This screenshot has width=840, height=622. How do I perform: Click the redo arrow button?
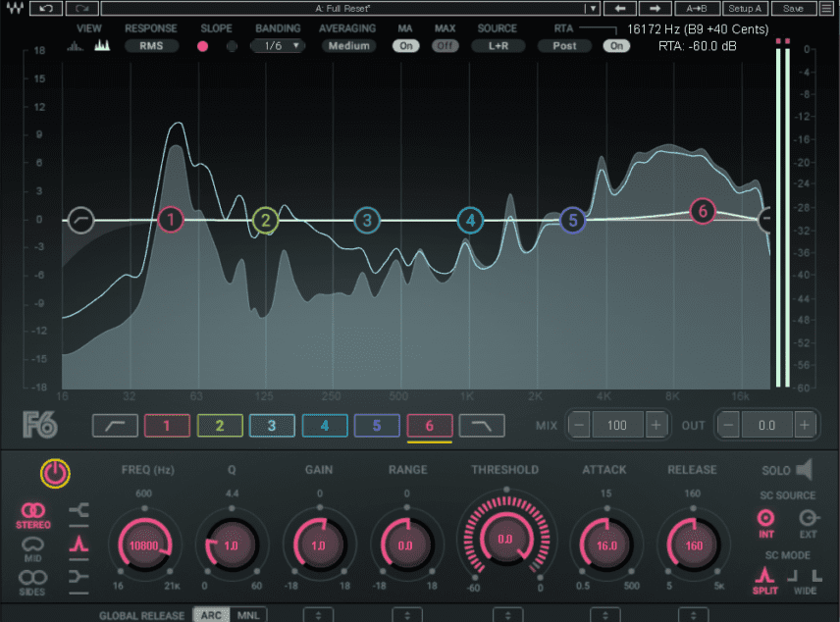[82, 8]
